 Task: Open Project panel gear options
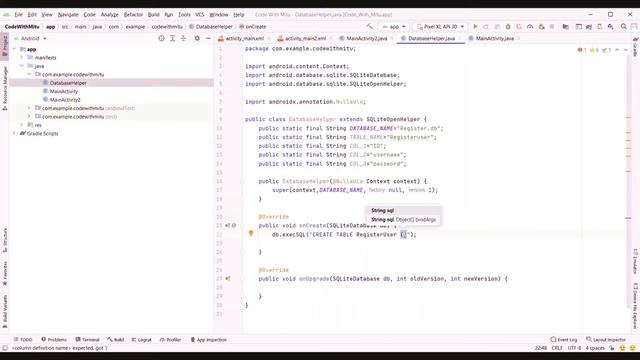(197, 38)
